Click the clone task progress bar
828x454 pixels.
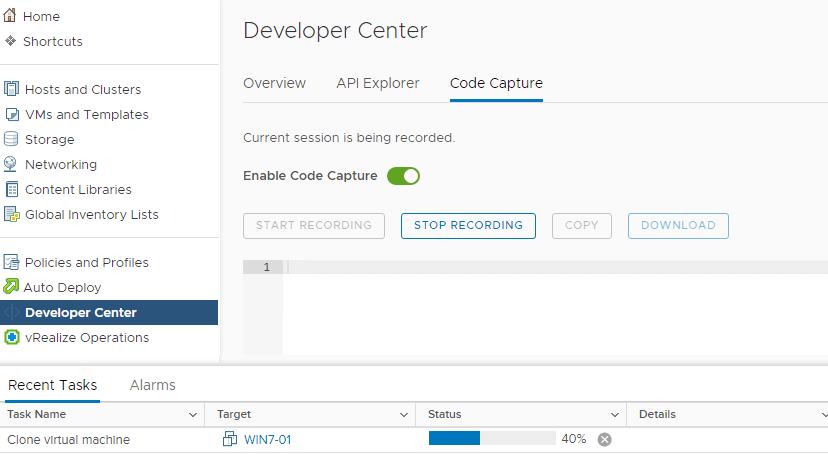pyautogui.click(x=492, y=438)
